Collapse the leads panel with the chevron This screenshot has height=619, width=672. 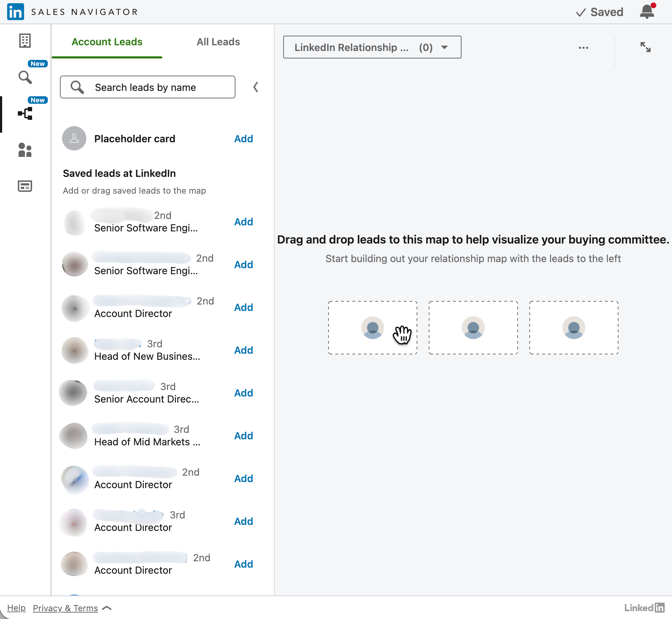pos(256,87)
